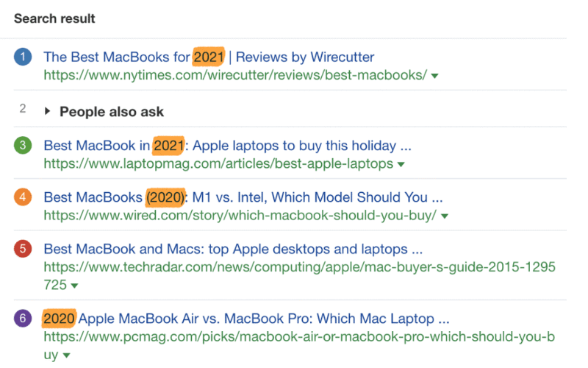Visit the pcmag.com macbook-air-or-macbook-pro URL
The height and width of the screenshot is (368, 588).
click(x=299, y=345)
